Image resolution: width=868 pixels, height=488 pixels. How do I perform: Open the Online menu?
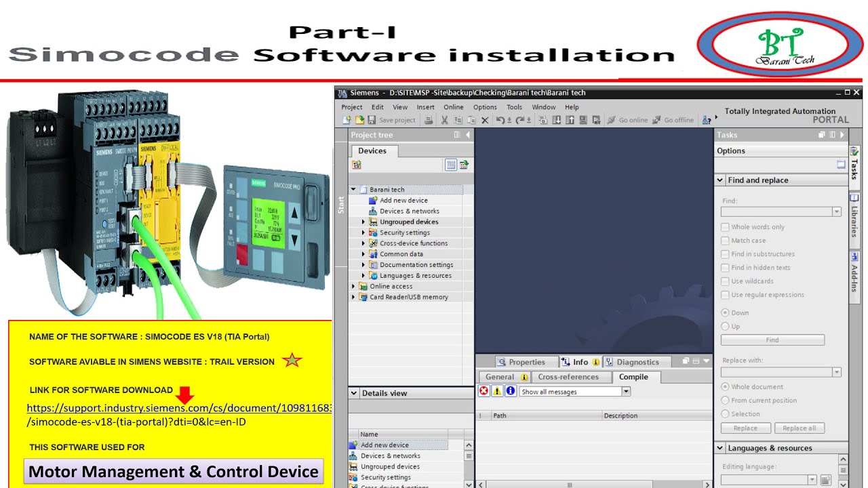(x=454, y=107)
